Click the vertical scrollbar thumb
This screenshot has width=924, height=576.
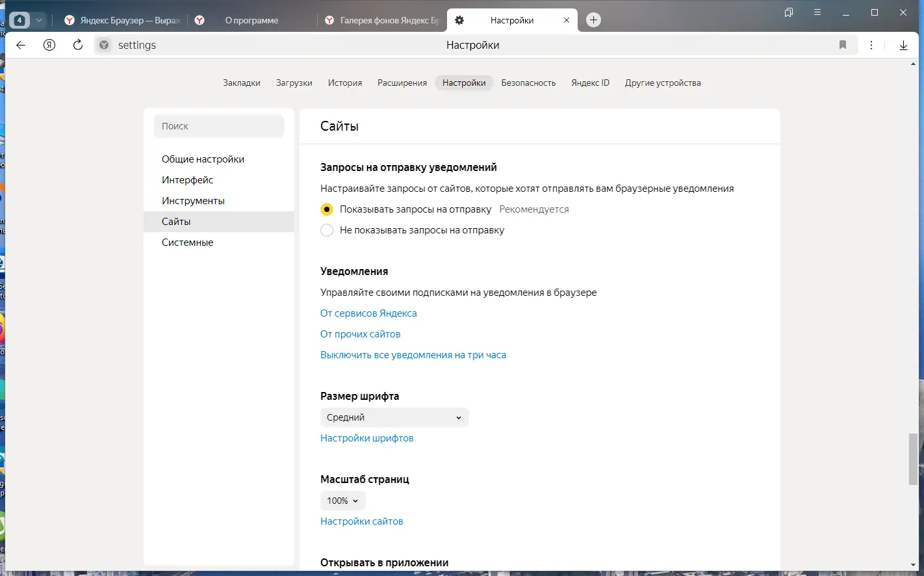point(914,459)
